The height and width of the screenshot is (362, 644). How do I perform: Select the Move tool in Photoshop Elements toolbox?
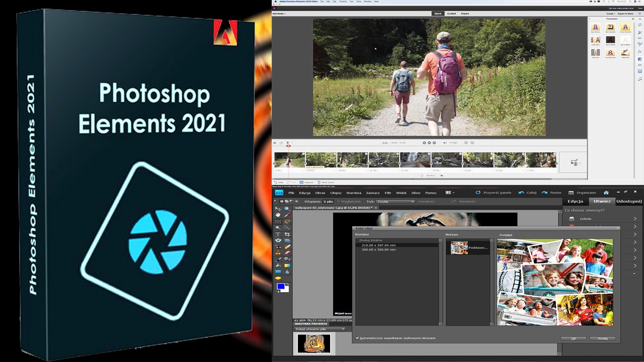click(x=278, y=208)
